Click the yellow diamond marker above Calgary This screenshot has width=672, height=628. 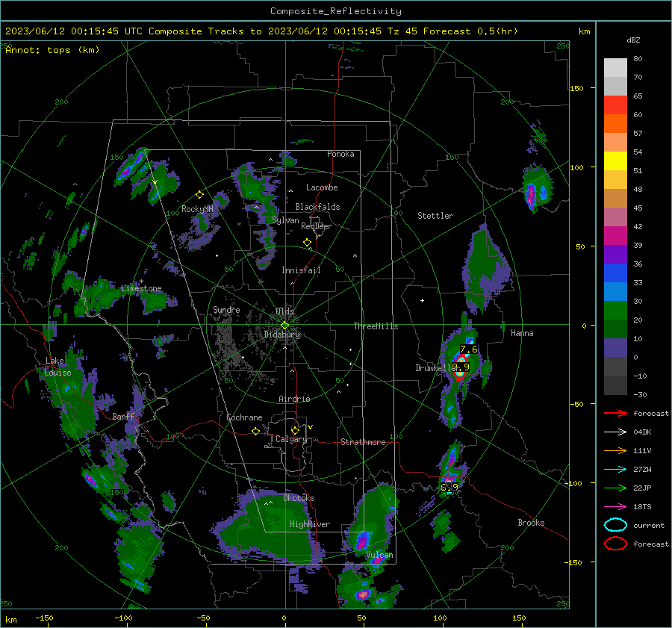click(295, 430)
